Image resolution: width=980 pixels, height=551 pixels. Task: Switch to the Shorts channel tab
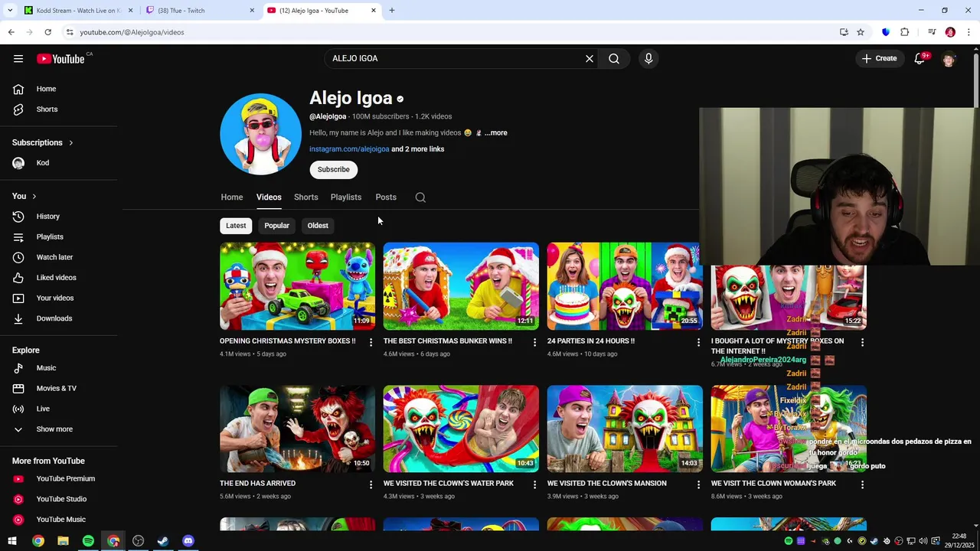point(305,197)
